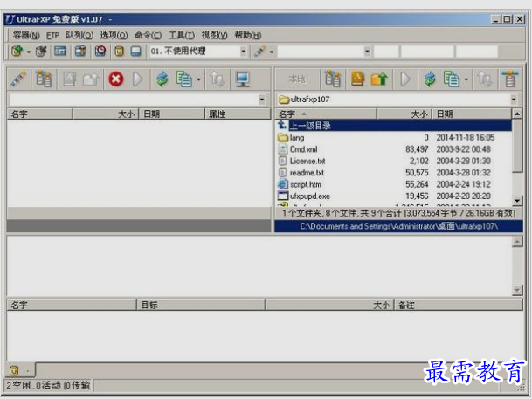Refresh the left pane with green arrows icon
This screenshot has width=532, height=399.
[162, 79]
